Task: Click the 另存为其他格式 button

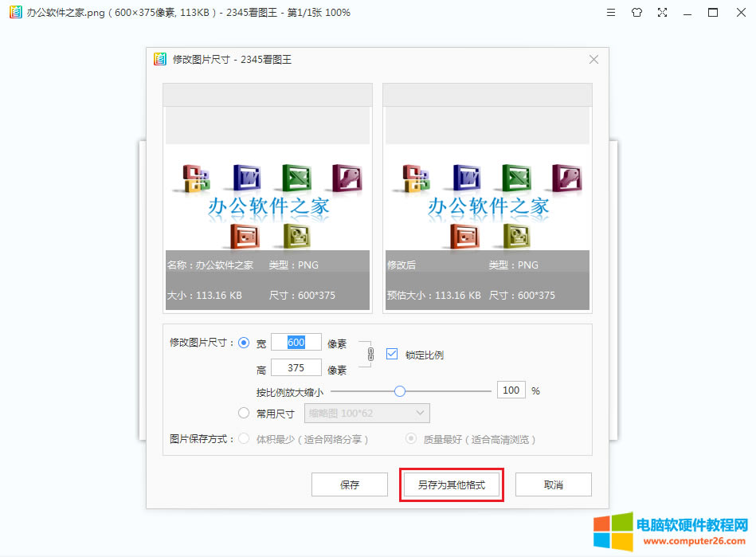Action: click(451, 484)
